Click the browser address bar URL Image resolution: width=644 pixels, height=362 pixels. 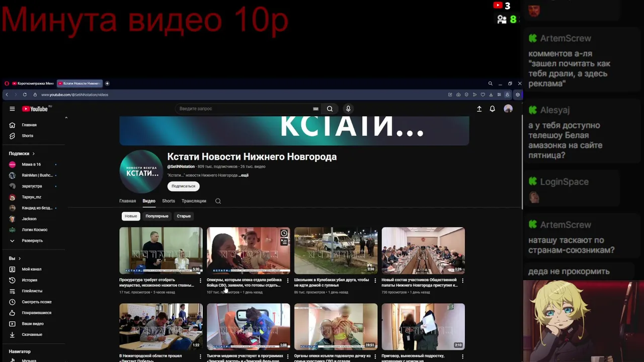point(74,95)
